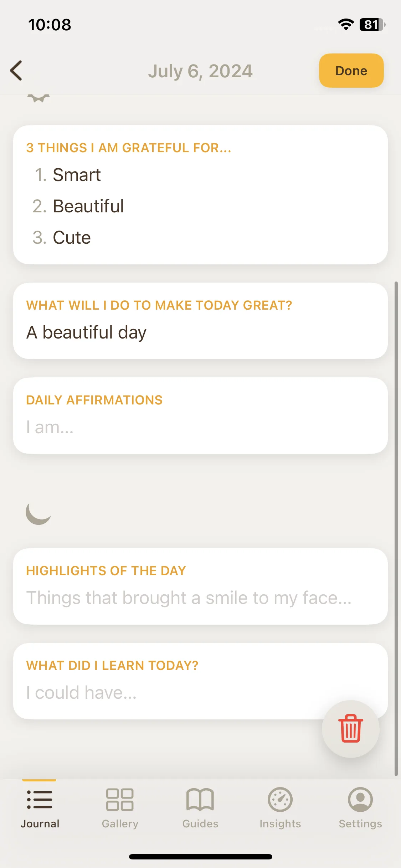Image resolution: width=401 pixels, height=868 pixels.
Task: Edit third gratitude item "Cute"
Action: [x=72, y=237]
